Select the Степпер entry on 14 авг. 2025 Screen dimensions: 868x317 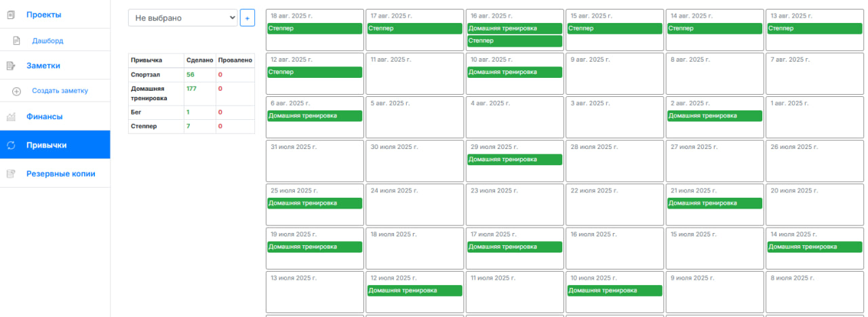(x=715, y=28)
